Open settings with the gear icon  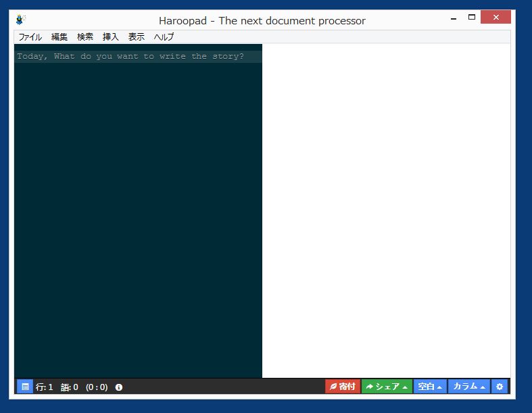[500, 387]
